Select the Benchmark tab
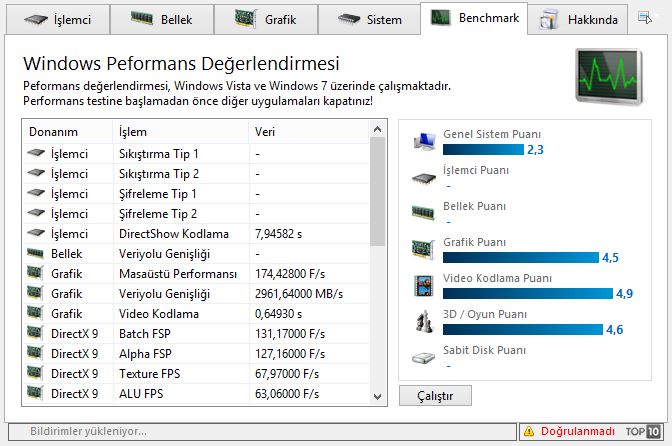This screenshot has height=446, width=672. point(474,18)
